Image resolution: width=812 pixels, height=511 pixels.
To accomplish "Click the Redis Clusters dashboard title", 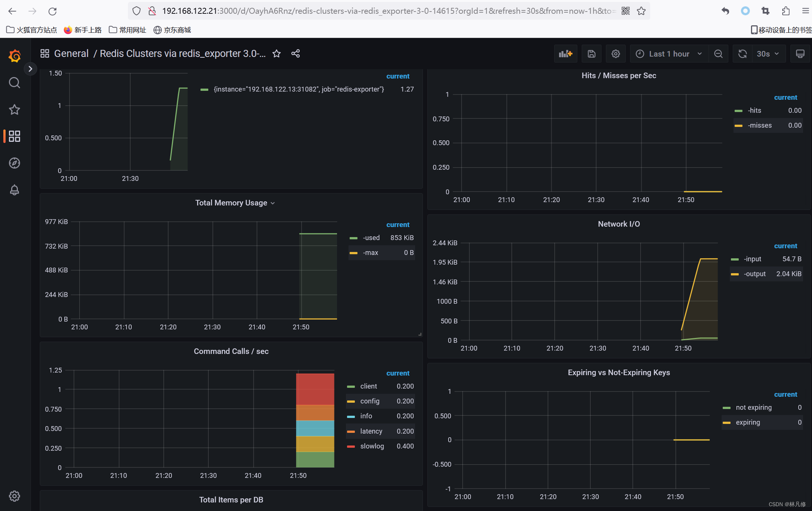I will point(183,54).
